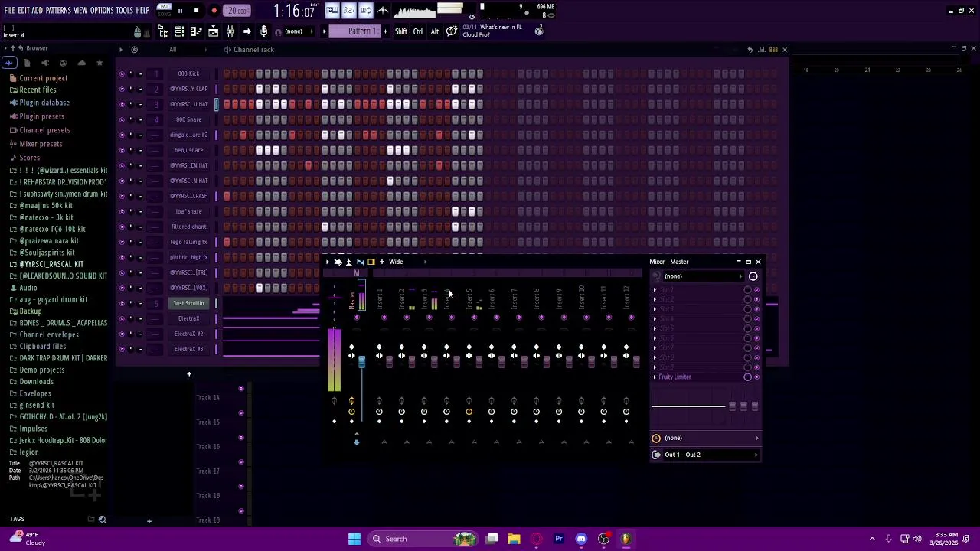Screen dimensions: 980x551
Task: Open mixer options menu arrow
Action: pos(328,262)
